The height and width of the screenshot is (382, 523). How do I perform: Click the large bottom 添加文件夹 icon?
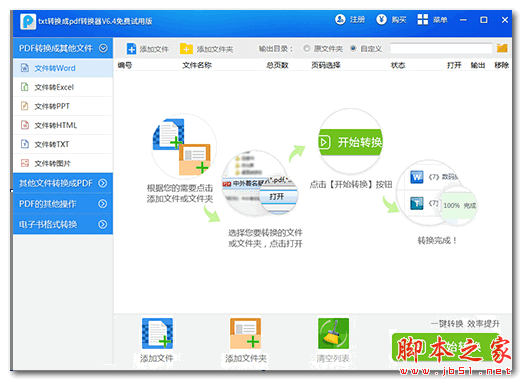pyautogui.click(x=245, y=333)
